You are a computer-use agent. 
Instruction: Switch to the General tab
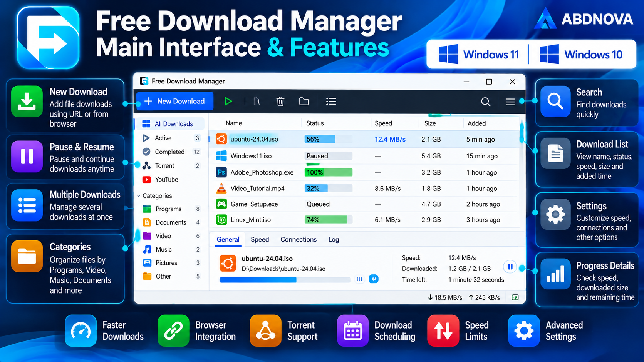click(x=228, y=239)
